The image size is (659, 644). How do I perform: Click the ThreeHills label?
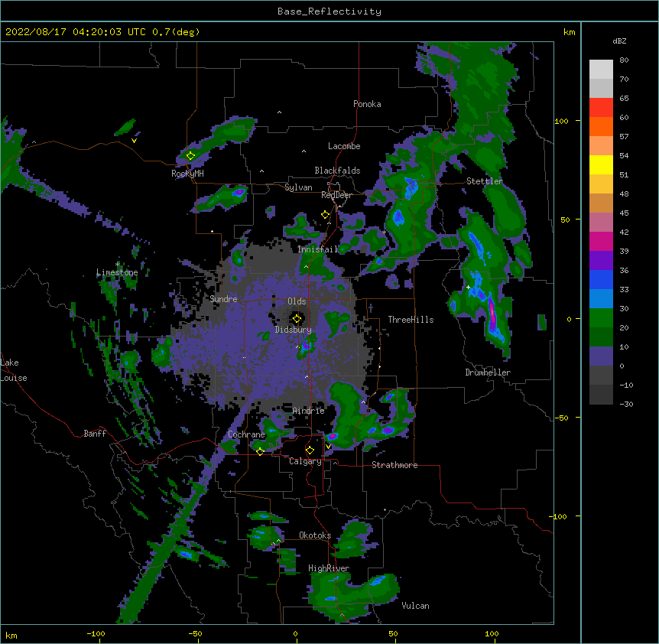(x=411, y=320)
